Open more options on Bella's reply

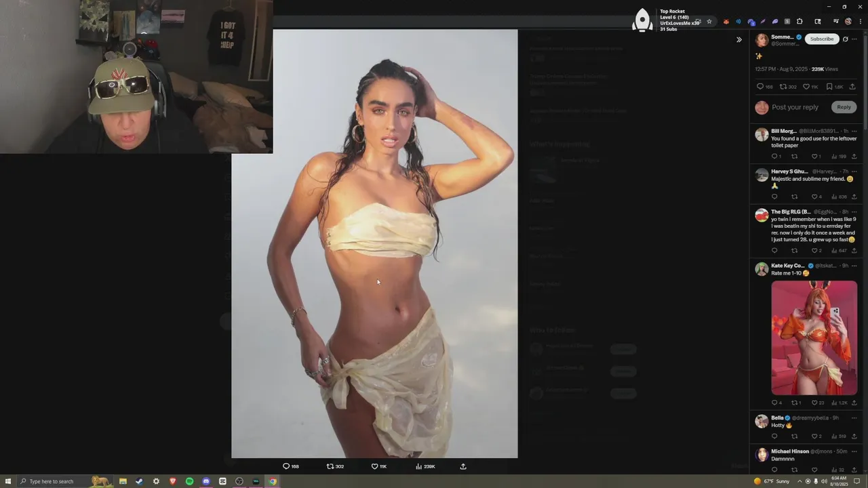point(854,418)
